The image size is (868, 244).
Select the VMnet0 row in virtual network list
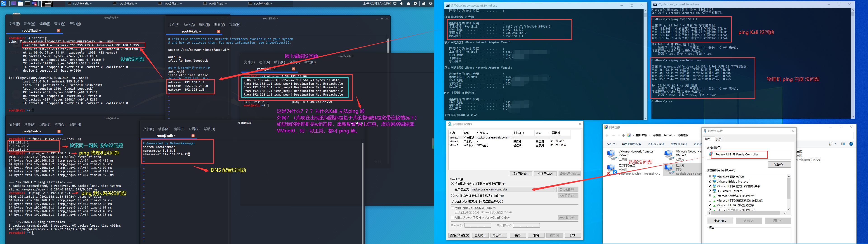tap(509, 138)
